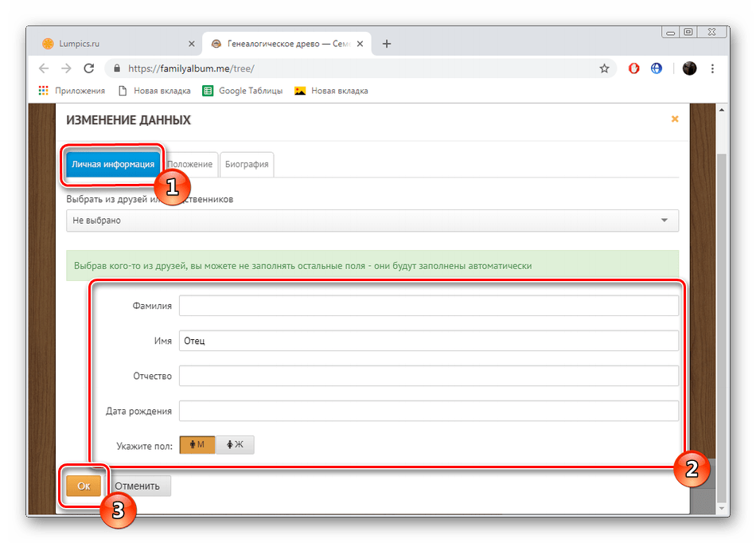Open first Новая вкладка bookmark with page icon
The width and height of the screenshot is (756, 543).
pyautogui.click(x=154, y=91)
